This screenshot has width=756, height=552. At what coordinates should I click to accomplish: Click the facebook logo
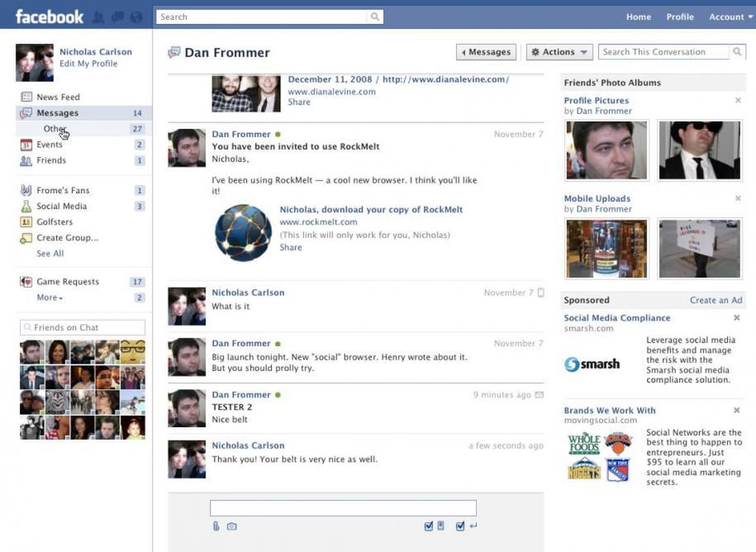[x=50, y=17]
